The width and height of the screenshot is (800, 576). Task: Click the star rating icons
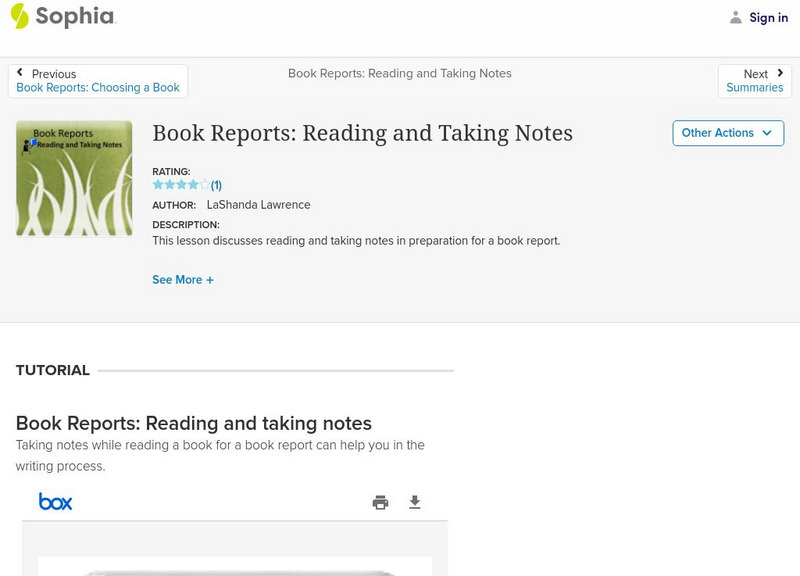pos(181,185)
